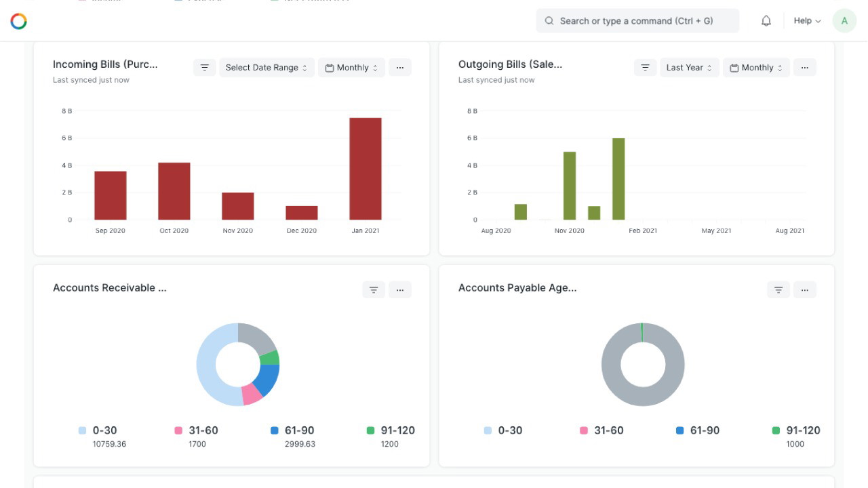The height and width of the screenshot is (488, 868).
Task: Open filter icon on Outgoing Bills chart
Action: pyautogui.click(x=645, y=68)
